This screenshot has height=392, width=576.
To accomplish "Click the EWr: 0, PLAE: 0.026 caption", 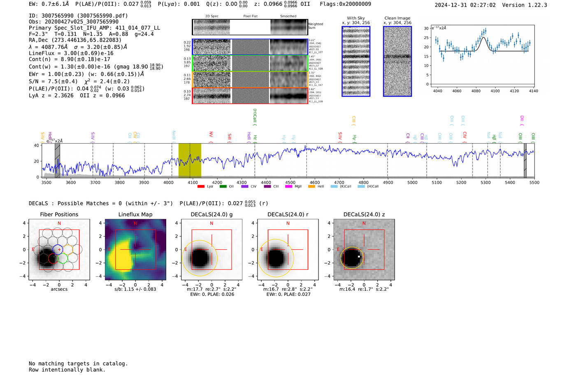I will [212, 295].
